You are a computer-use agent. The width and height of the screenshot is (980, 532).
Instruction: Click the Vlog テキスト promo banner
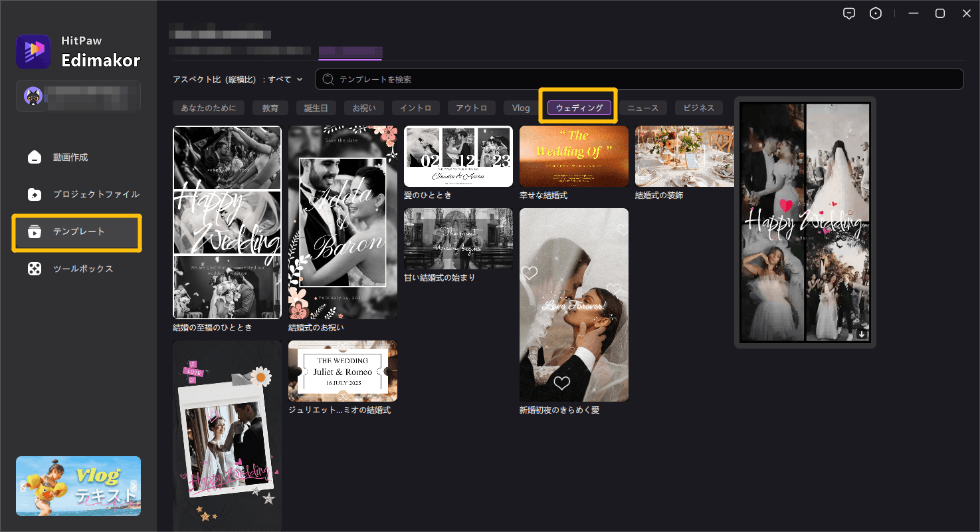pos(78,486)
